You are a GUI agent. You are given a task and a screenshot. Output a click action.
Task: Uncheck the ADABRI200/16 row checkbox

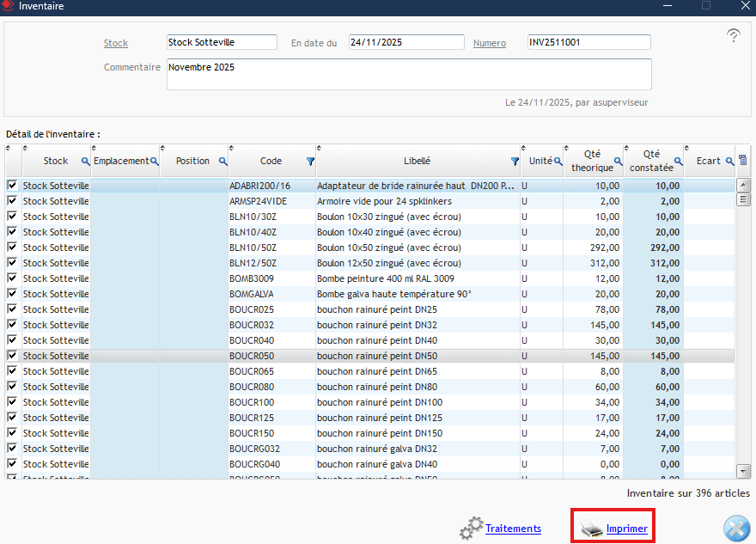[12, 186]
